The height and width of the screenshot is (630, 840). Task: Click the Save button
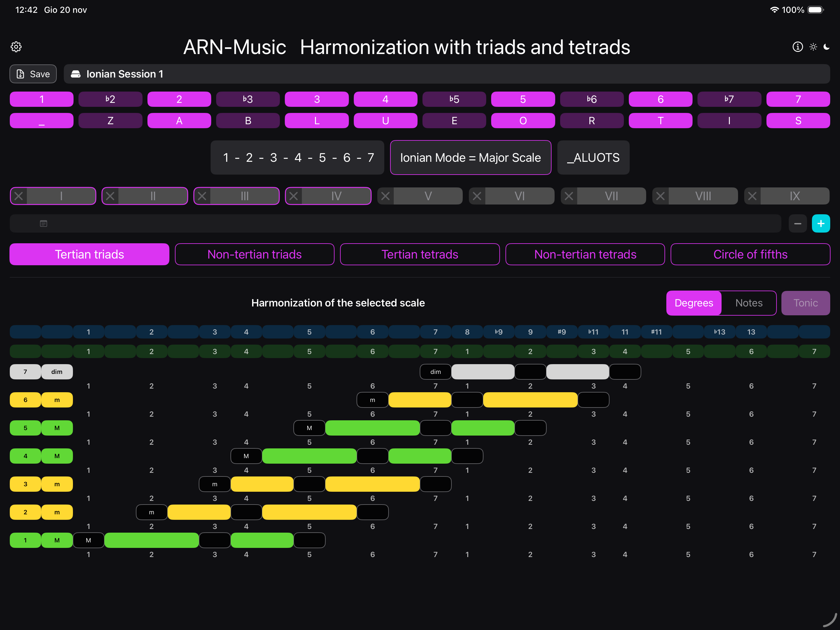pos(33,74)
